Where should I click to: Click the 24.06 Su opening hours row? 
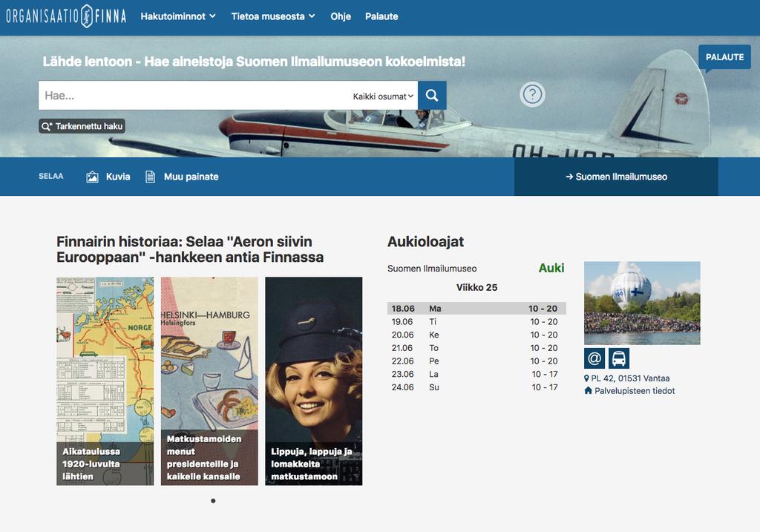pos(476,387)
